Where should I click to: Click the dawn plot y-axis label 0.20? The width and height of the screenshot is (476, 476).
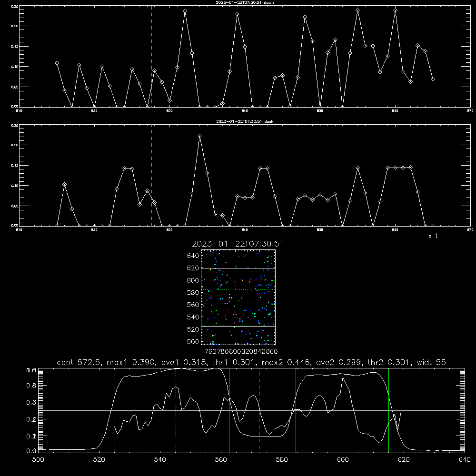(15, 26)
